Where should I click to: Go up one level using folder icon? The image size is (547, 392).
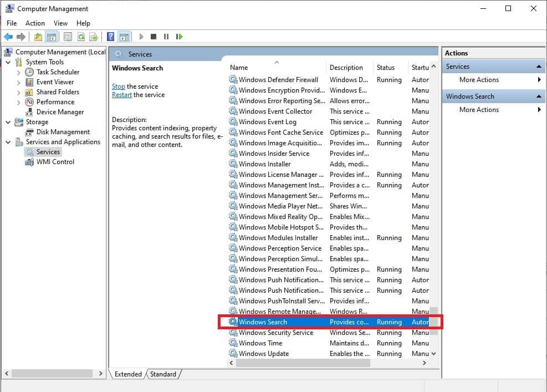pos(38,37)
